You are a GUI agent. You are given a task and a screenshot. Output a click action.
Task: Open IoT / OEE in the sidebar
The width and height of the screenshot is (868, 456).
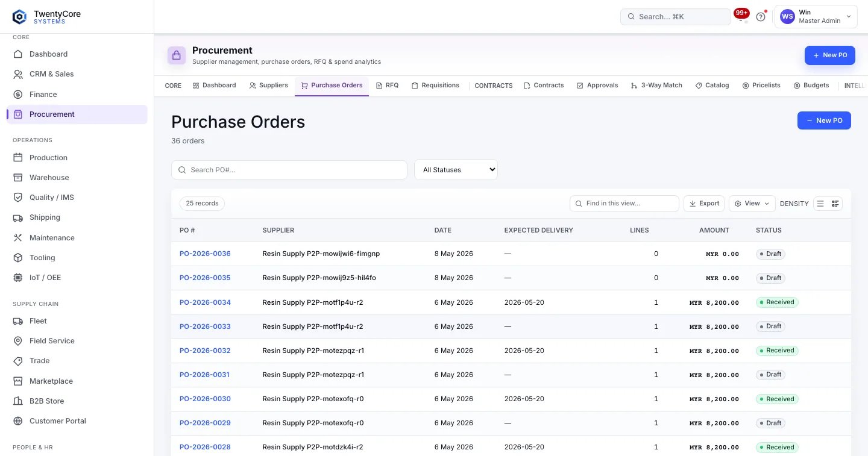coord(77,278)
